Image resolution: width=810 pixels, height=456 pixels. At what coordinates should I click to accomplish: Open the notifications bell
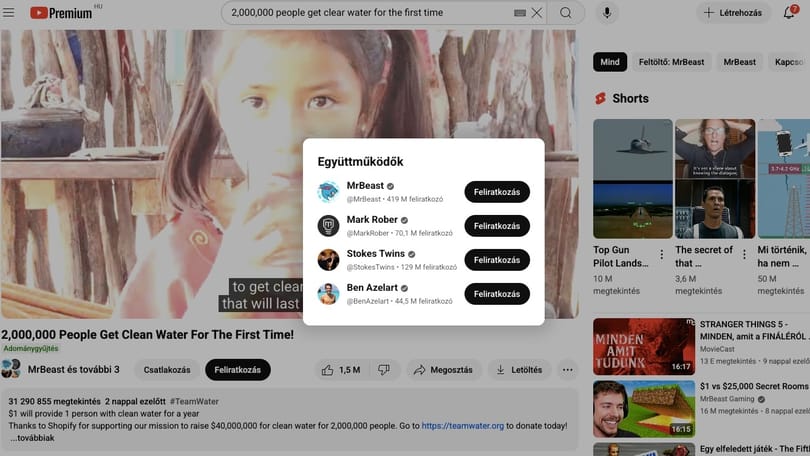[x=789, y=12]
